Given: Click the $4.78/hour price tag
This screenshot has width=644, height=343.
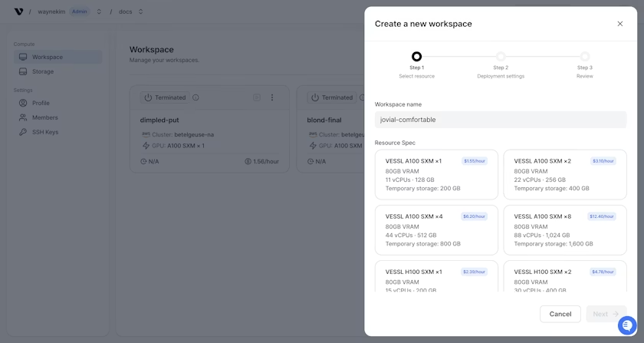Looking at the screenshot, I should click(x=603, y=272).
